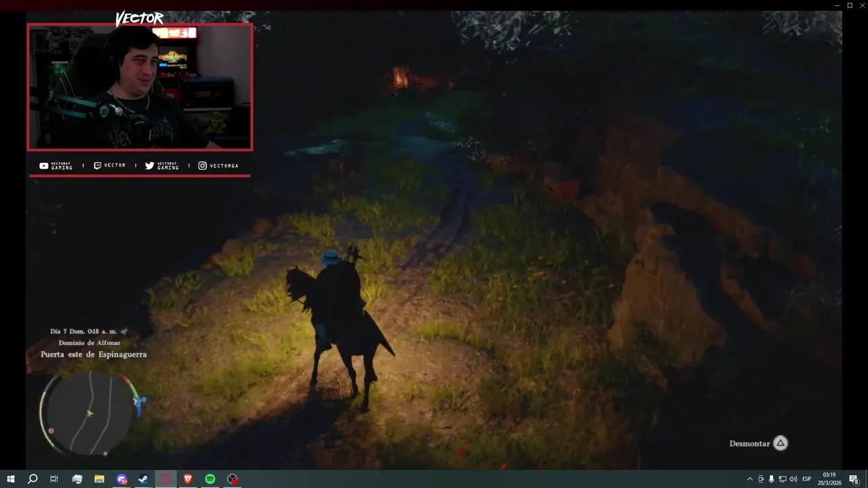Click the Opera GX taskbar icon

[x=166, y=479]
